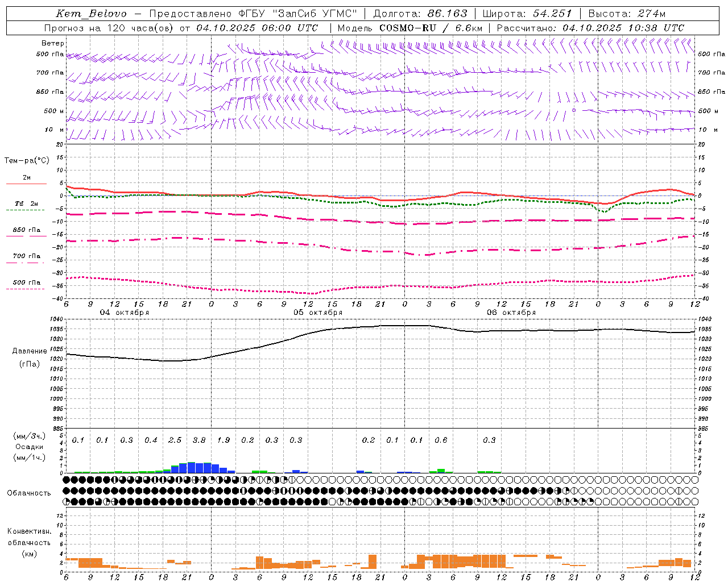This screenshot has width=728, height=582.
Task: Click the Высота: 274м value
Action: coord(627,14)
